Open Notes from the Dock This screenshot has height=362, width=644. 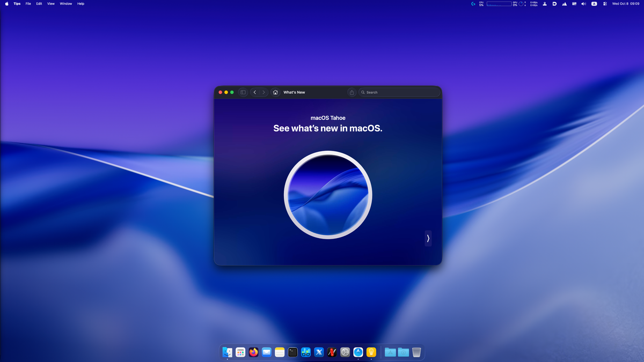click(x=280, y=352)
